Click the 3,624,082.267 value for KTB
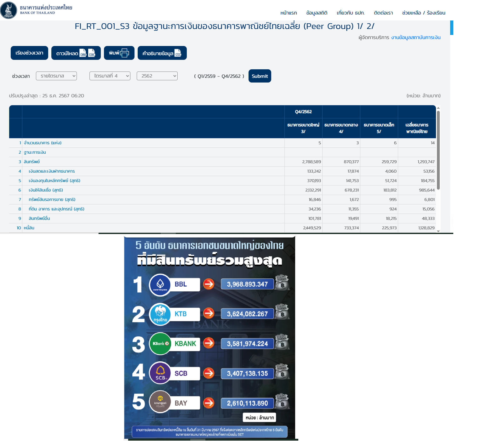The image size is (504, 446). [x=247, y=314]
